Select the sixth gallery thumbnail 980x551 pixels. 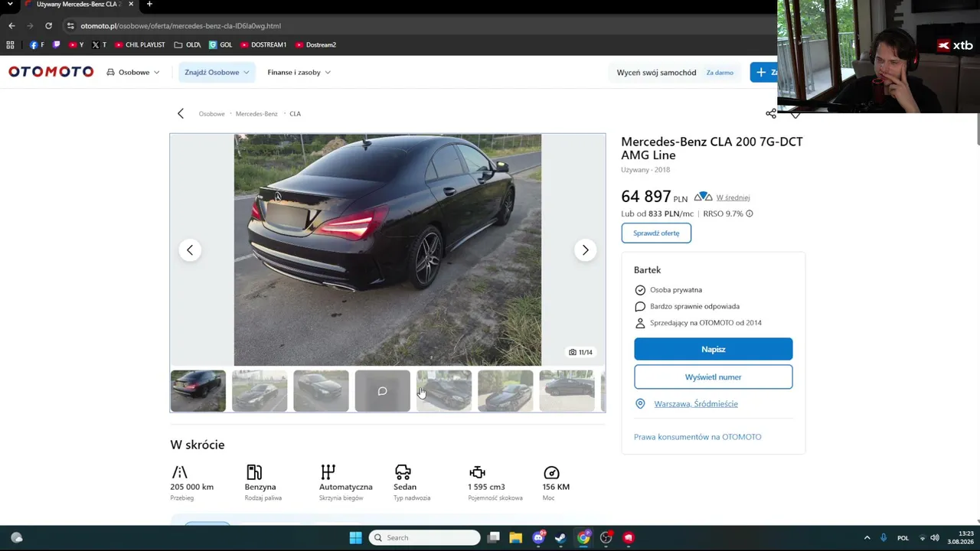[x=505, y=391]
